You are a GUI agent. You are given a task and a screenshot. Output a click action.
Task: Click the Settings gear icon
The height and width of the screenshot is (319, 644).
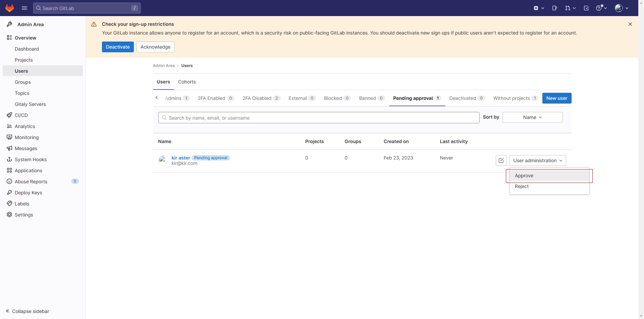click(x=9, y=215)
